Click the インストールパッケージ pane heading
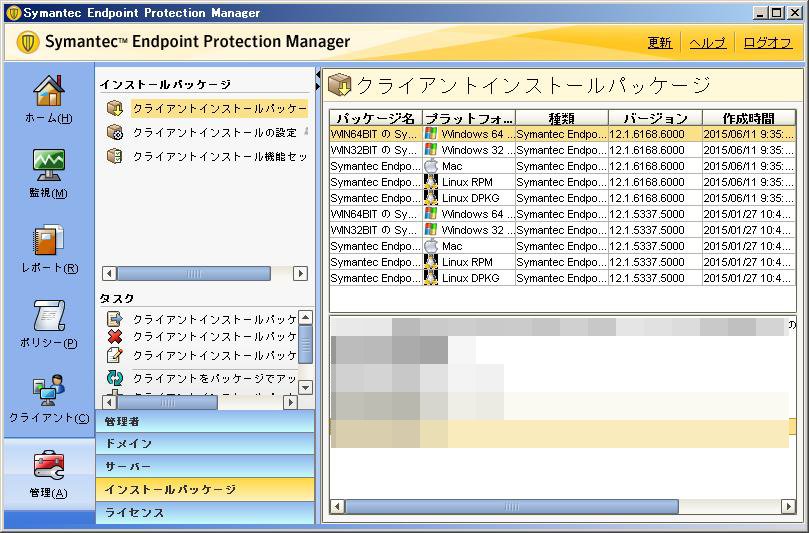The height and width of the screenshot is (533, 809). [165, 84]
